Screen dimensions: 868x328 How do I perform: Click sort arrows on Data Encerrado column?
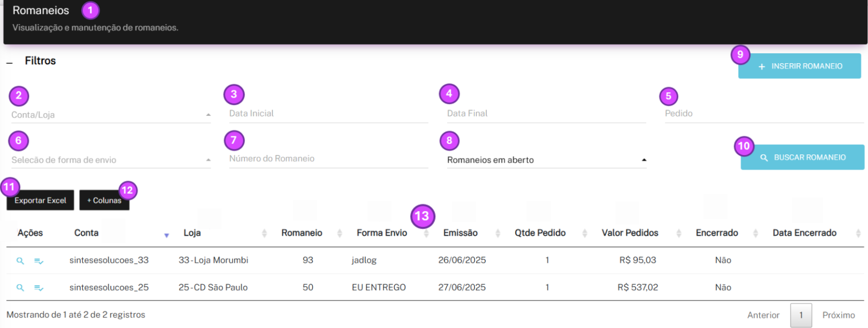858,233
